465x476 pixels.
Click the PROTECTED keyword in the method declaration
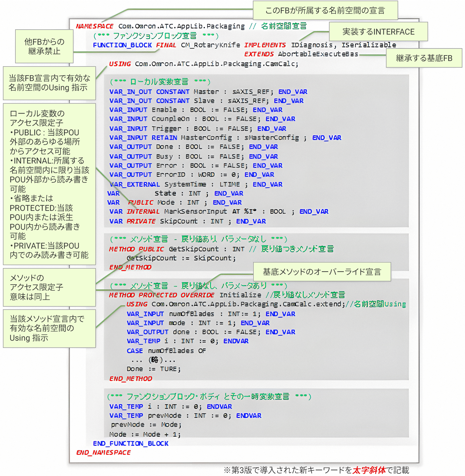158,295
